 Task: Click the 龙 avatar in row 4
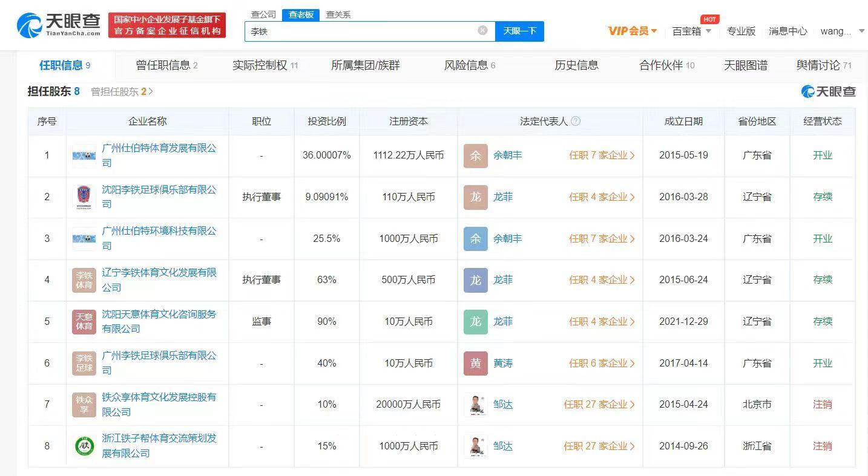476,280
